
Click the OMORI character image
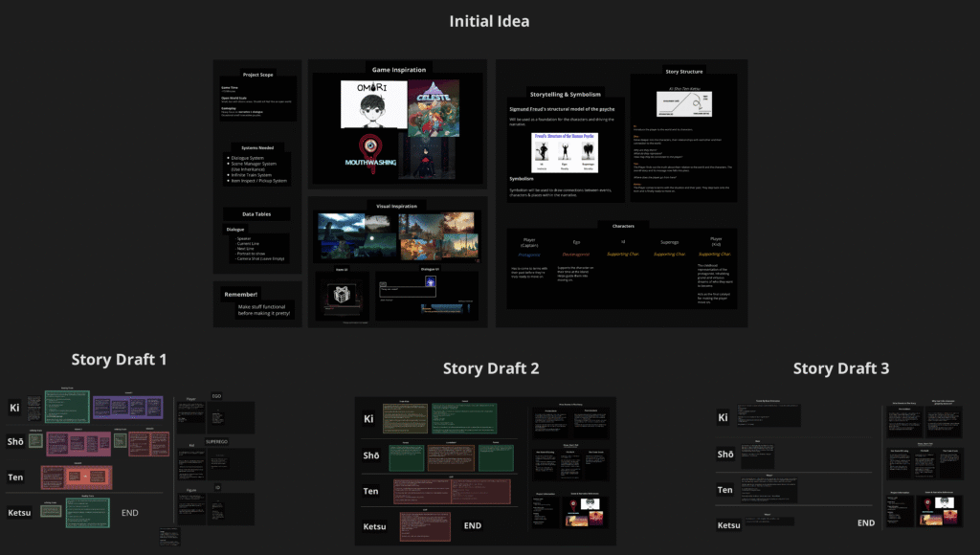point(371,103)
